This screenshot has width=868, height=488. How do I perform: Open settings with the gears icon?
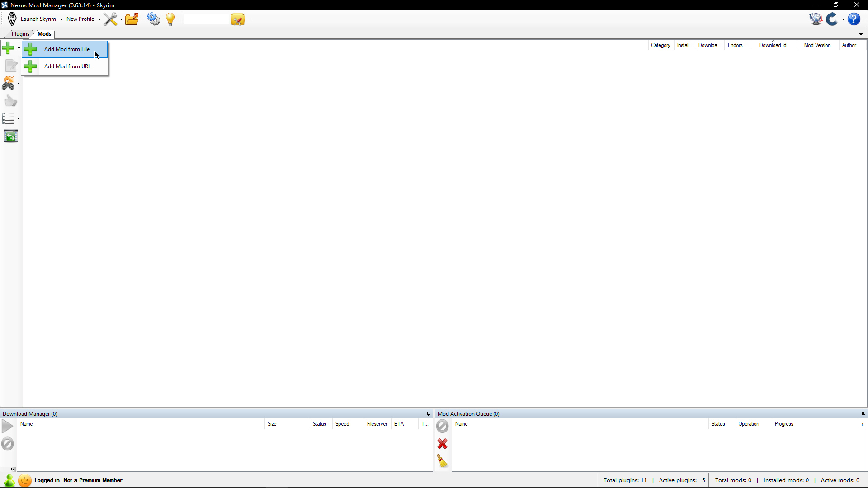pos(154,19)
